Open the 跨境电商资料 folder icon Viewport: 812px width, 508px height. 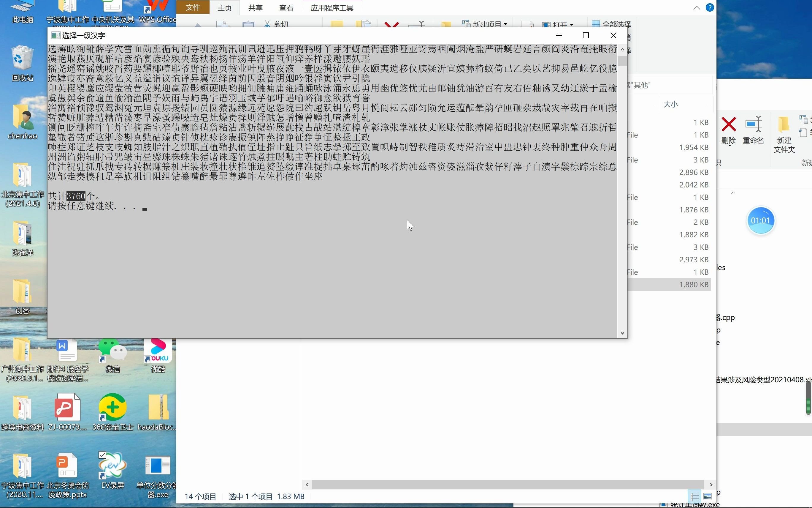coord(23,413)
